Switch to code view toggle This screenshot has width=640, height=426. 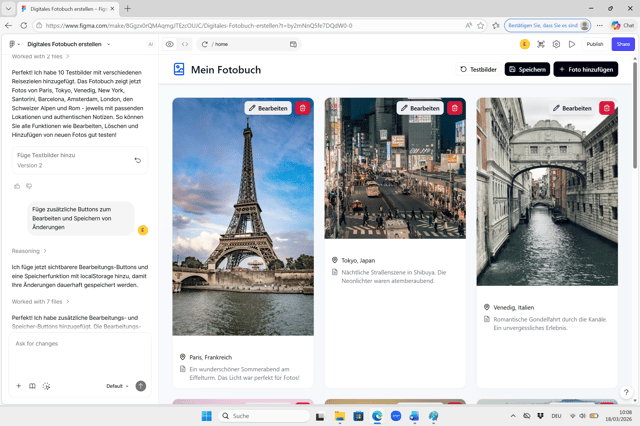tap(185, 44)
